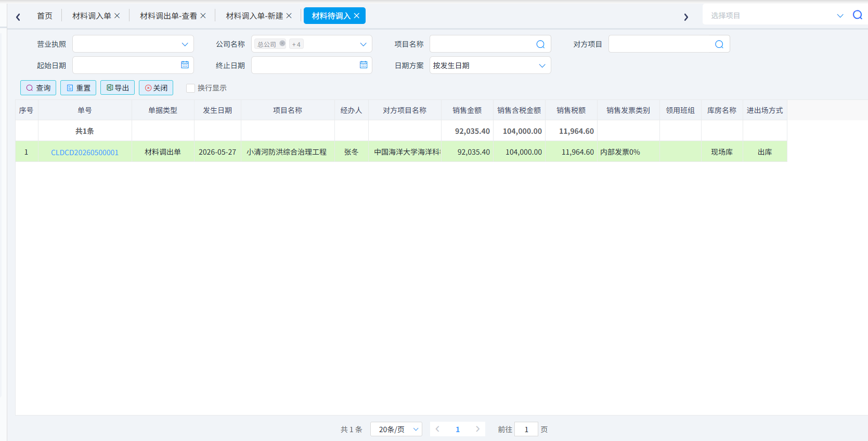Click the 销售金额 column header
The image size is (868, 441).
(467, 110)
